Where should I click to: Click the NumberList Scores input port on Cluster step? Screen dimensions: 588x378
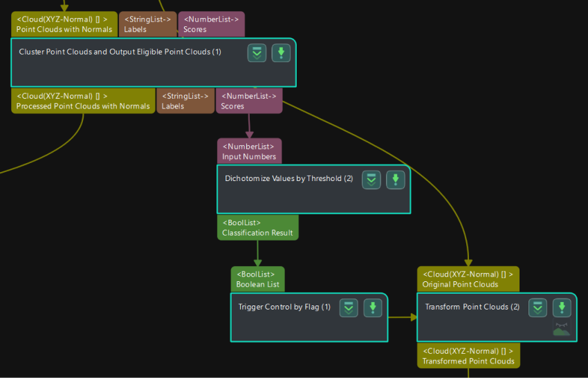point(212,24)
